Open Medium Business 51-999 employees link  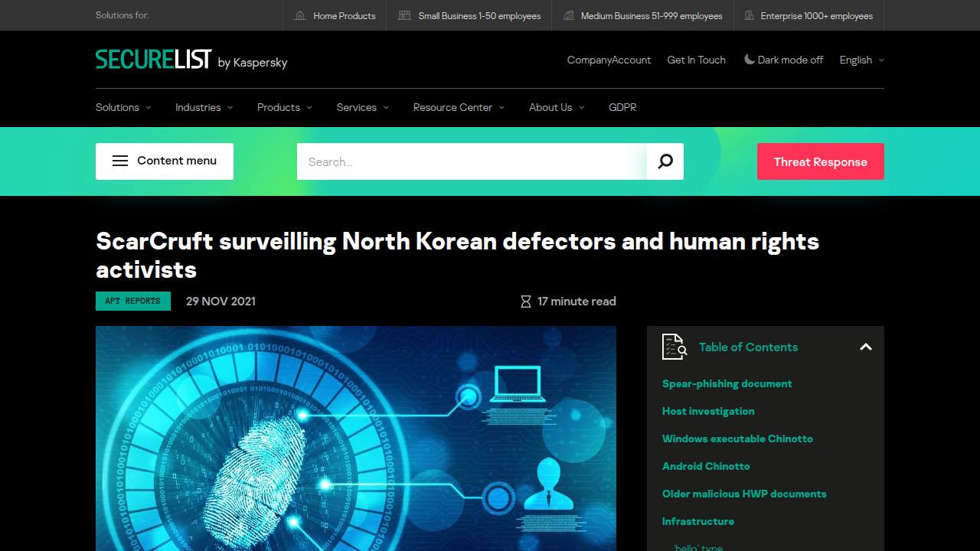point(642,15)
